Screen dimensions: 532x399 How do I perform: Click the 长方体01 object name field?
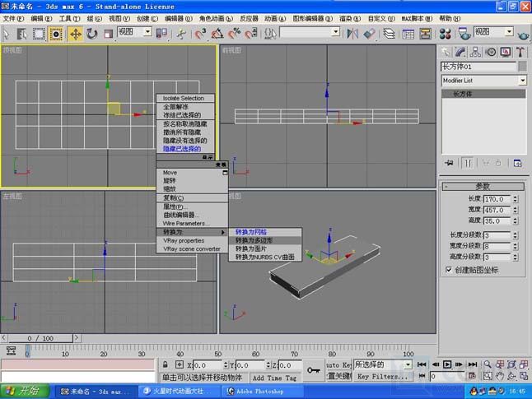[478, 66]
